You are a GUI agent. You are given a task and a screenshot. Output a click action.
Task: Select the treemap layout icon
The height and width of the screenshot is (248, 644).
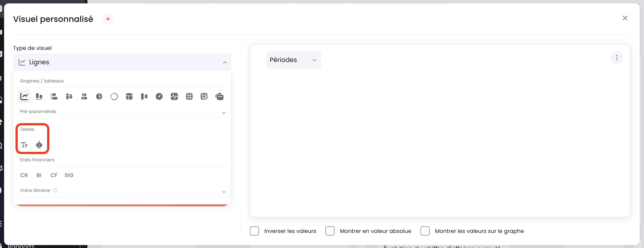pos(129,96)
